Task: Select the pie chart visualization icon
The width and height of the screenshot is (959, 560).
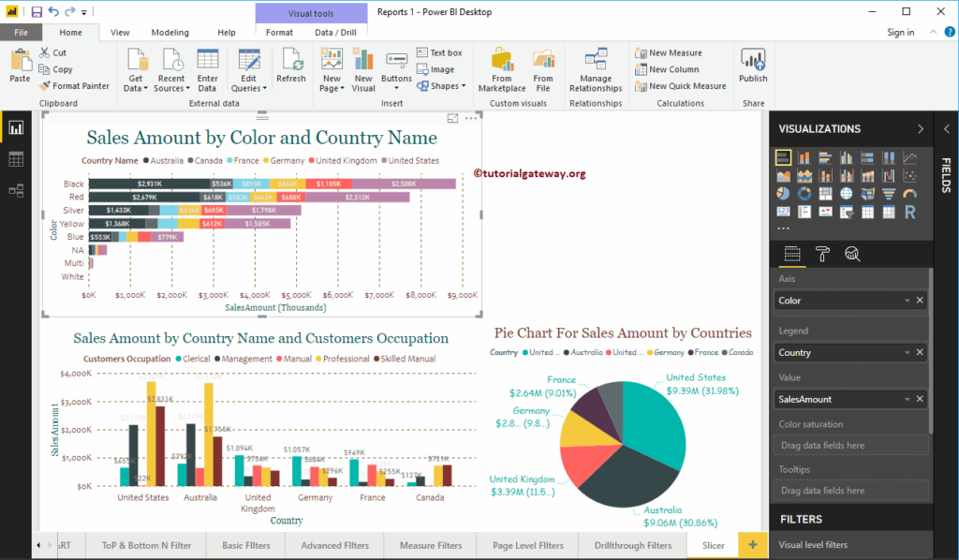Action: pyautogui.click(x=783, y=194)
